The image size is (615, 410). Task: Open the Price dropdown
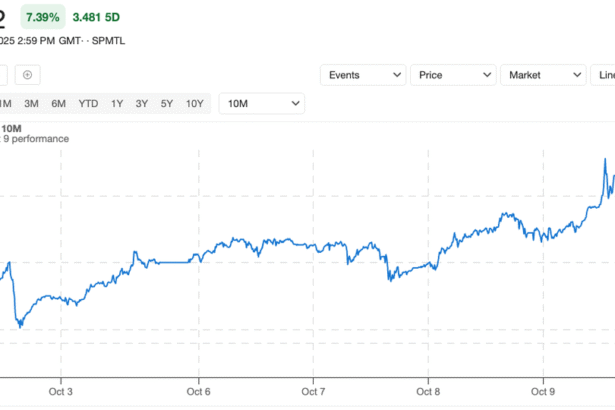453,75
